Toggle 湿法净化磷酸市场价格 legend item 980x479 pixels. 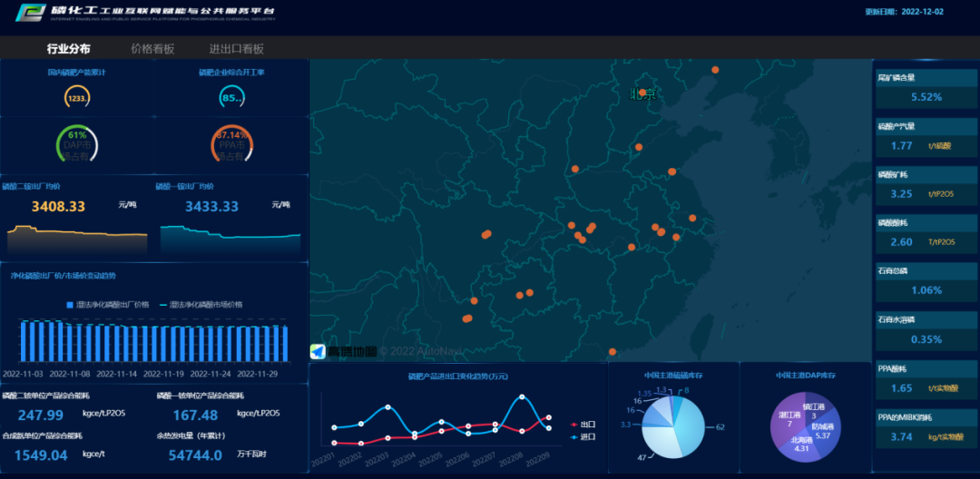coord(201,305)
